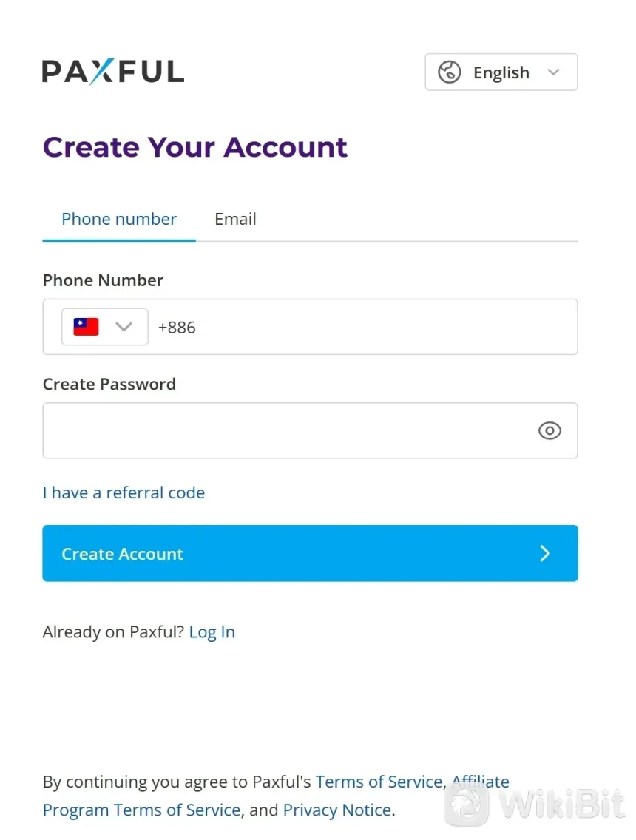
Task: Click the Phone Number field label
Action: point(103,280)
